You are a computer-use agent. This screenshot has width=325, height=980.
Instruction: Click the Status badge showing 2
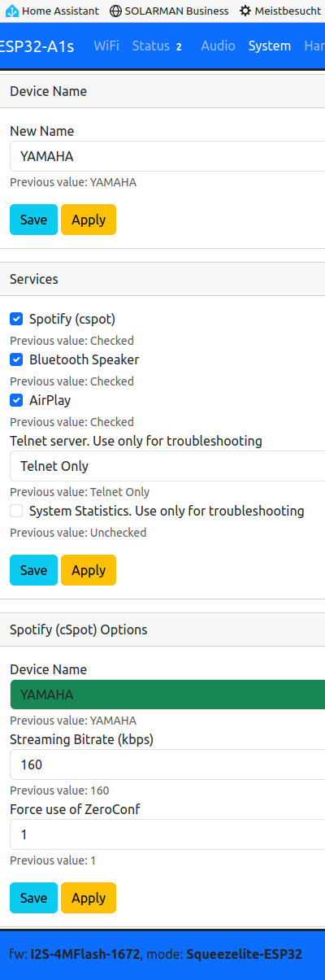[179, 46]
